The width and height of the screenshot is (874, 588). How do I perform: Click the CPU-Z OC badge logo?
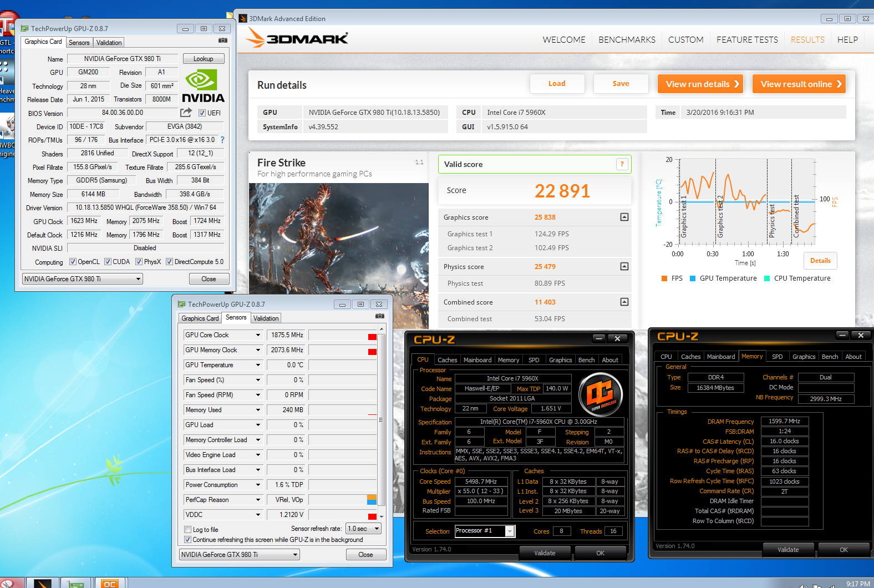pos(601,394)
